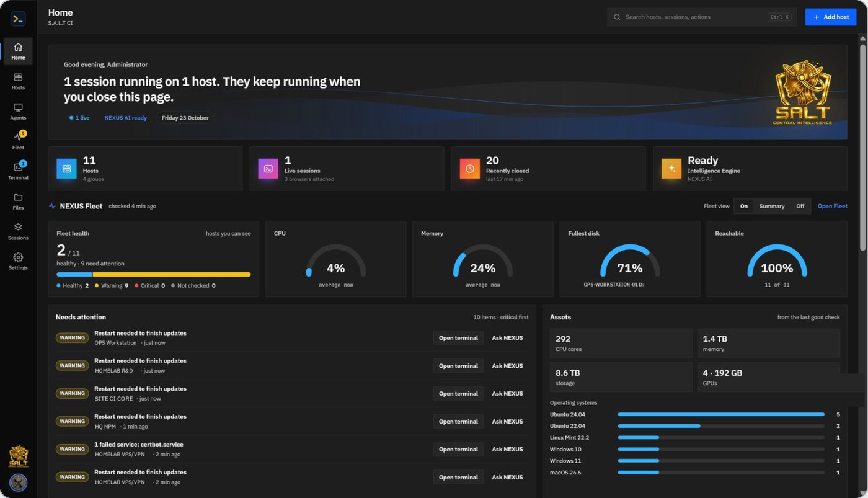Viewport: 868px width, 498px height.
Task: Click the CPU 4% gauge
Action: (x=335, y=260)
